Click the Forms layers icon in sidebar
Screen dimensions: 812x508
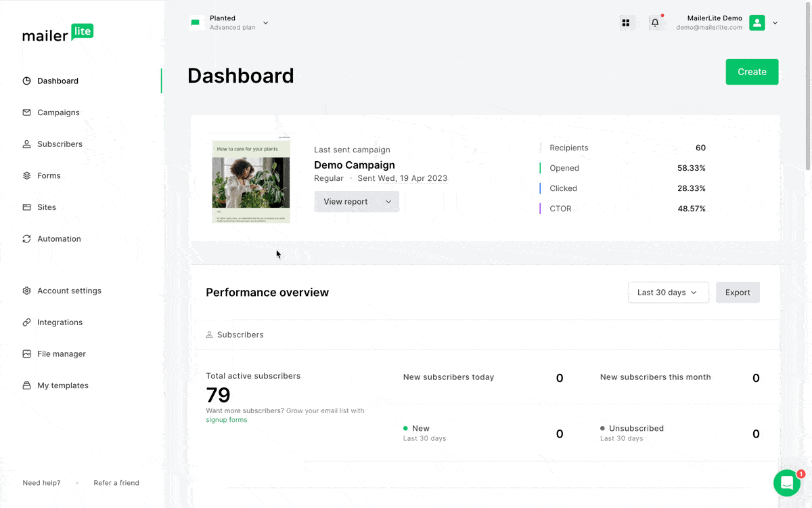coord(27,176)
